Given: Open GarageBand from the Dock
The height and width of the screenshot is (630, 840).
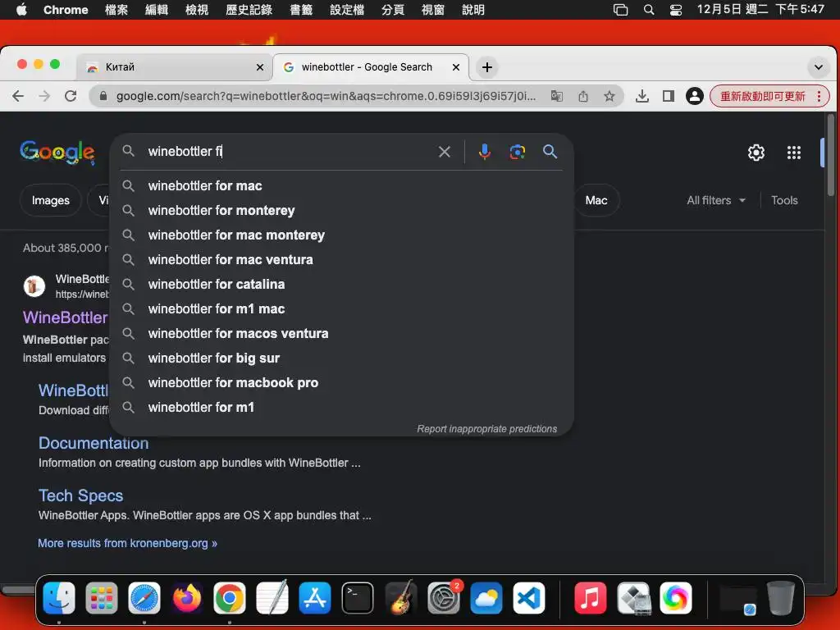Looking at the screenshot, I should tap(400, 598).
